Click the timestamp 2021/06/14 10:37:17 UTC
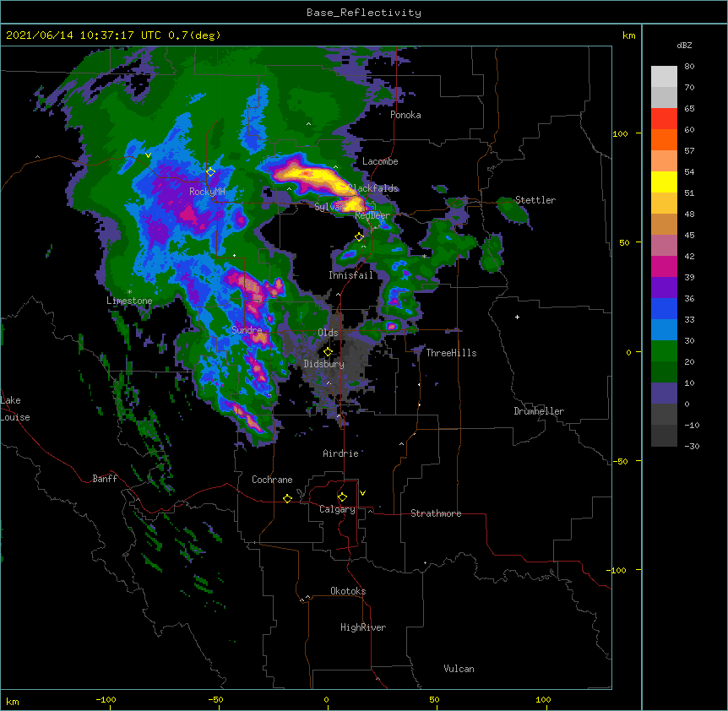728x711 pixels. tap(83, 35)
